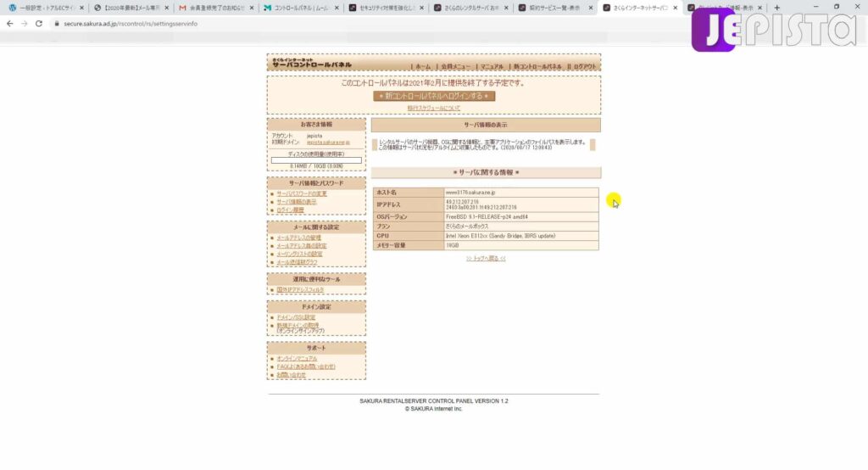The image size is (868, 470).
Task: Click the jepista.sakura.ne.jp initial domain link
Action: click(328, 143)
